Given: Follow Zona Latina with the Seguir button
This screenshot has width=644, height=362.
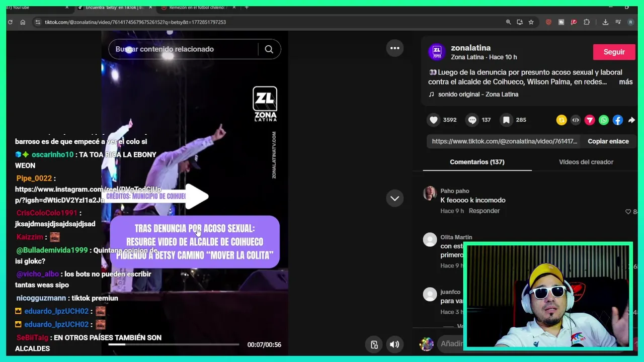Looking at the screenshot, I should pyautogui.click(x=614, y=52).
